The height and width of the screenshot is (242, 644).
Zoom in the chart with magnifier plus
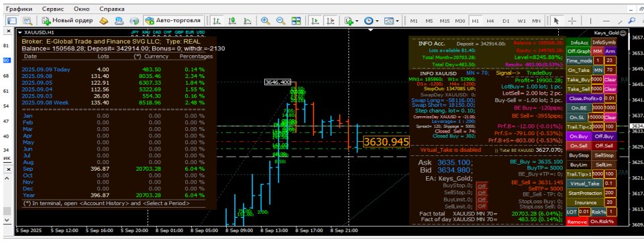pos(266,21)
